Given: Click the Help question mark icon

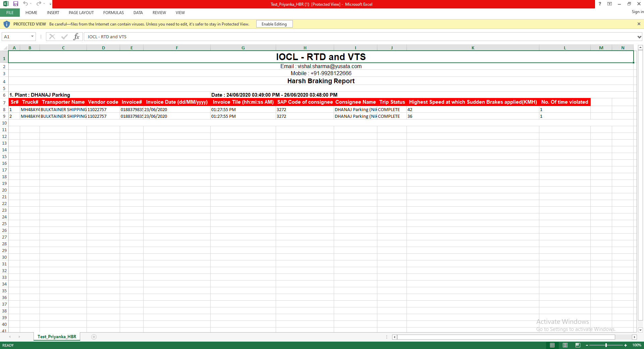Looking at the screenshot, I should click(600, 4).
